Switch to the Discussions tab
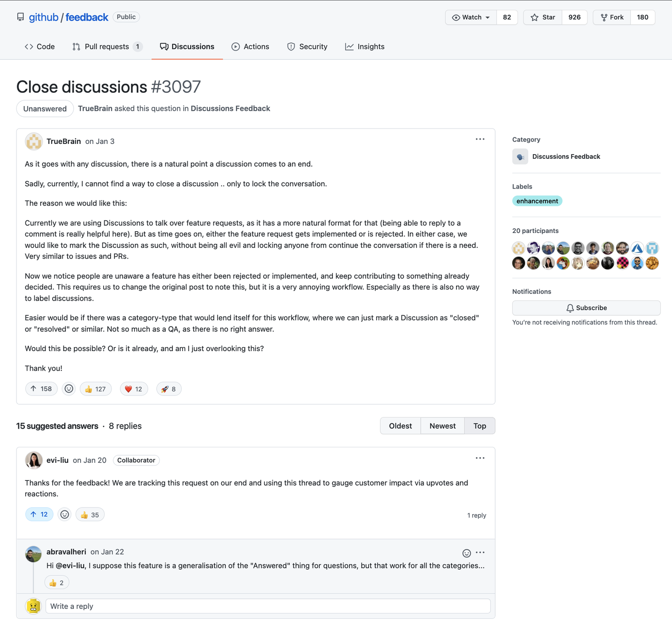 point(187,47)
